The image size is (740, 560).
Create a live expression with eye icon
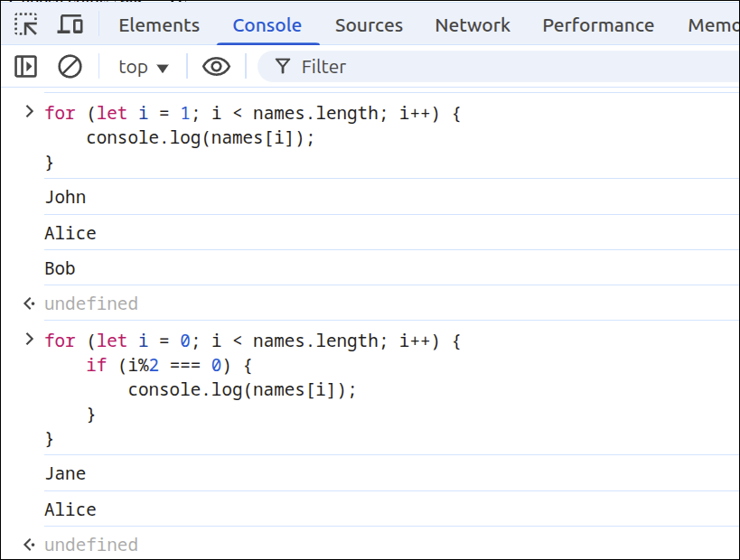(216, 66)
